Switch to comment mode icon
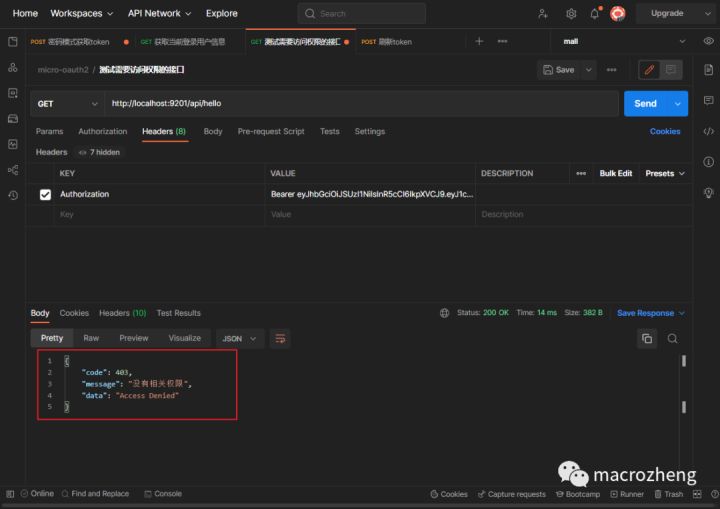The width and height of the screenshot is (720, 509). tap(670, 70)
